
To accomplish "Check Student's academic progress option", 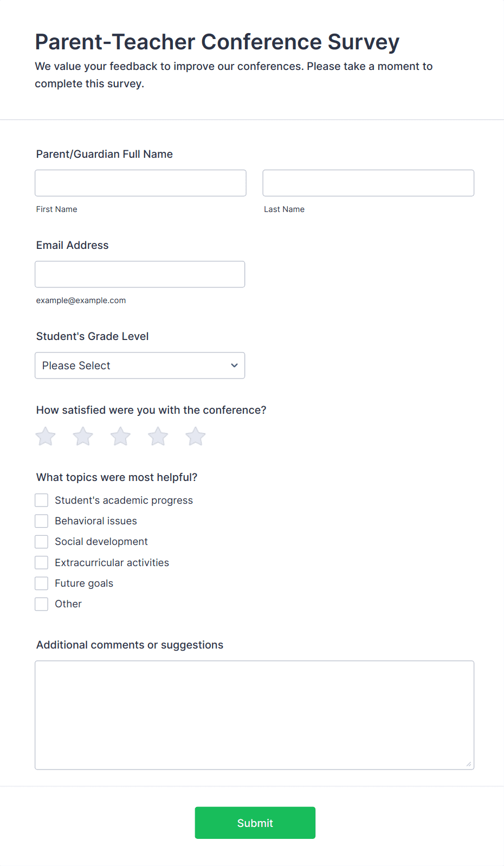I will point(42,500).
